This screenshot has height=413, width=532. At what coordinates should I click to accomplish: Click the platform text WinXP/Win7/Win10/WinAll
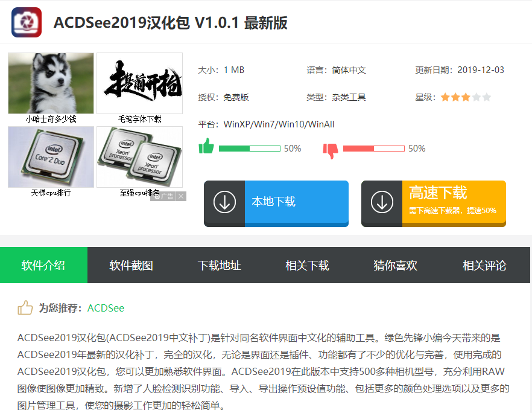[279, 124]
